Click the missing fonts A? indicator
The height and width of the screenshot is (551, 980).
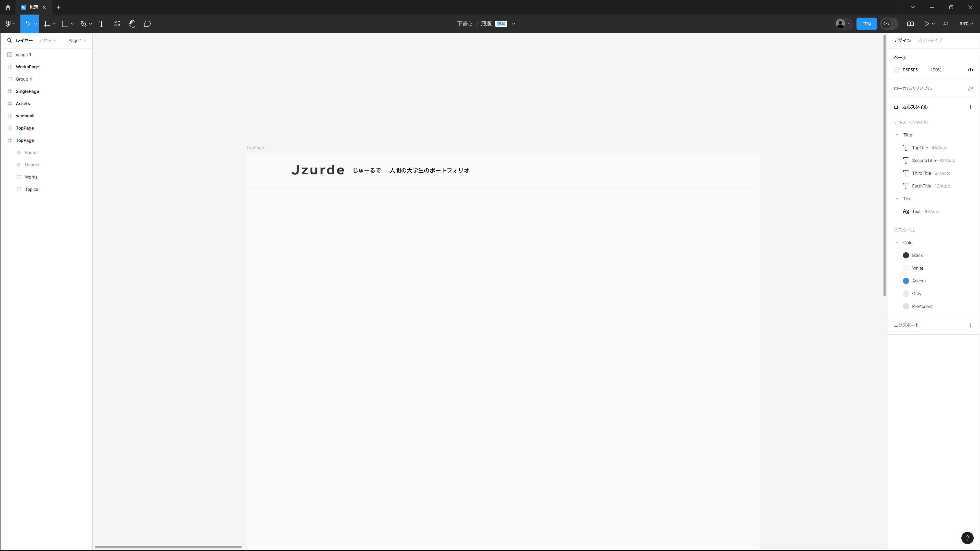click(x=945, y=23)
